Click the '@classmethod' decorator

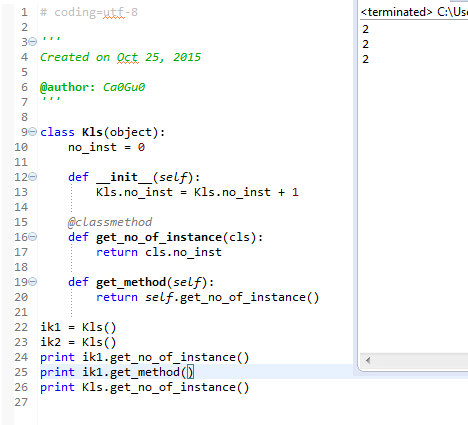110,222
